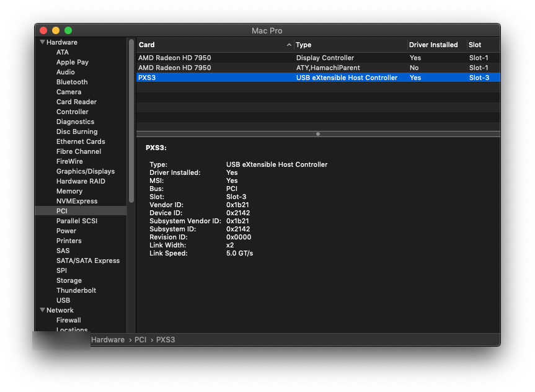Select Firewall under Network
Image resolution: width=535 pixels, height=392 pixels.
pyautogui.click(x=69, y=320)
